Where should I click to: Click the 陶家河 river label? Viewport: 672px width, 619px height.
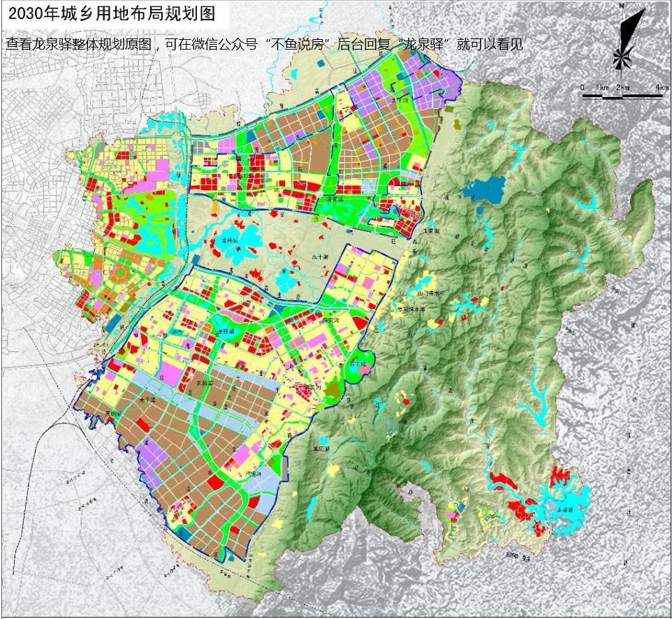(330, 320)
